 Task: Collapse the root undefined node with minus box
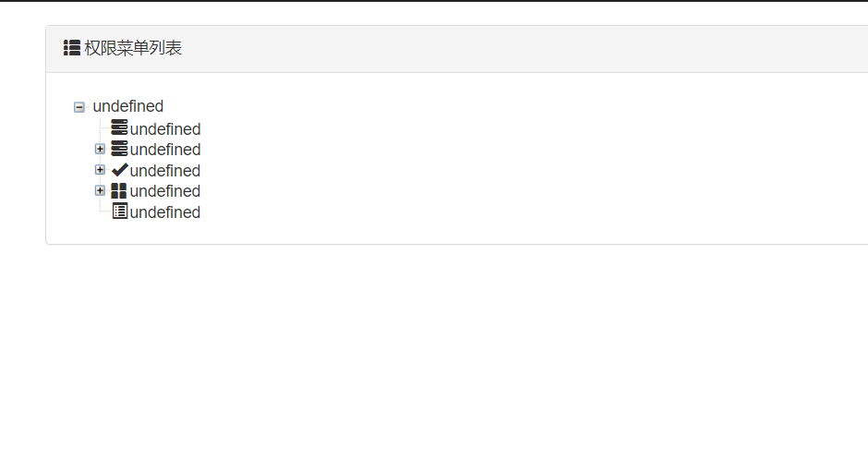coord(79,107)
